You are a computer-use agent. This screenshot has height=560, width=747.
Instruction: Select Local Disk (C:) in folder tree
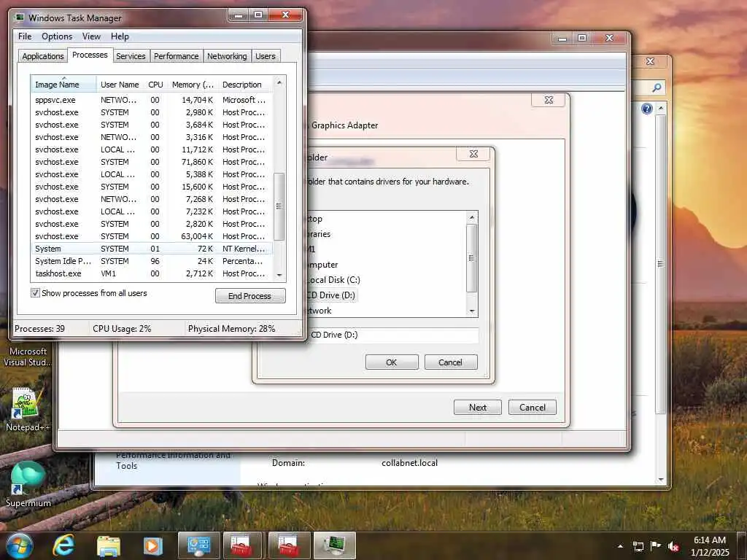[333, 280]
